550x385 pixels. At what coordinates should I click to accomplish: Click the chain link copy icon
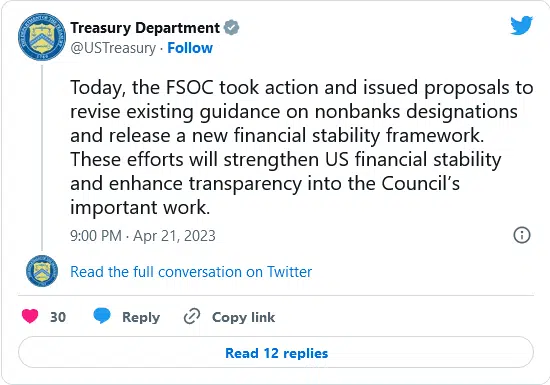192,316
